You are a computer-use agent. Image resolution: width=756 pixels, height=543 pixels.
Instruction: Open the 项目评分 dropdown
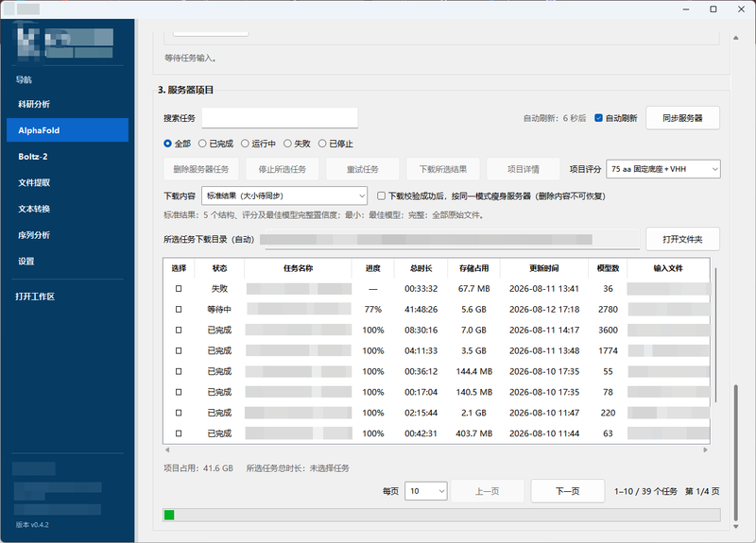click(x=663, y=169)
